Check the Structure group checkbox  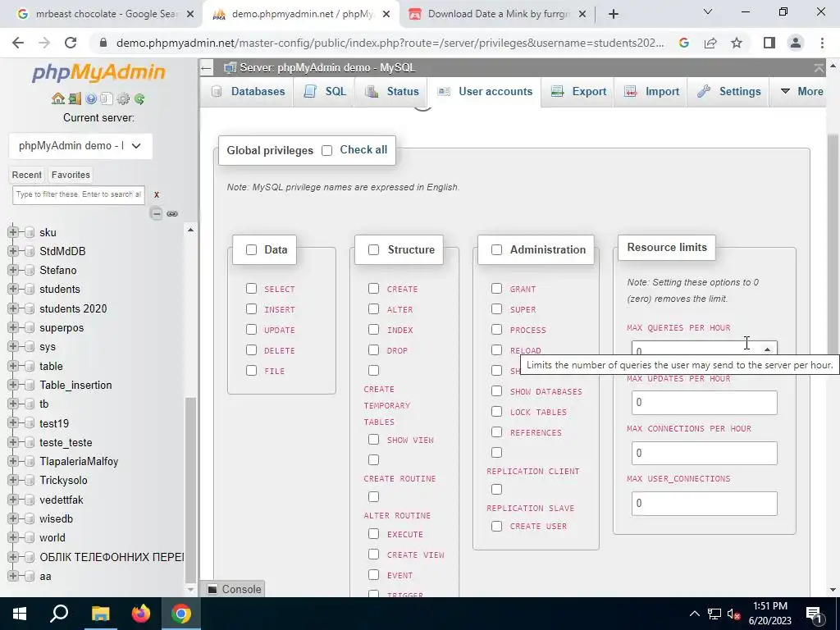coord(373,249)
